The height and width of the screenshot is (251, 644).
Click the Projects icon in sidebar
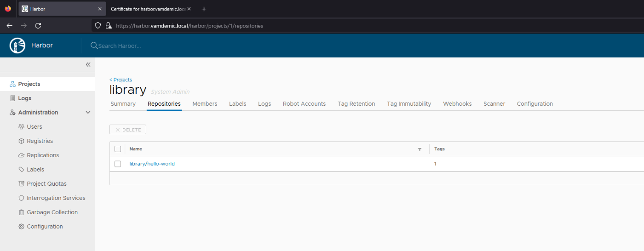coord(12,84)
